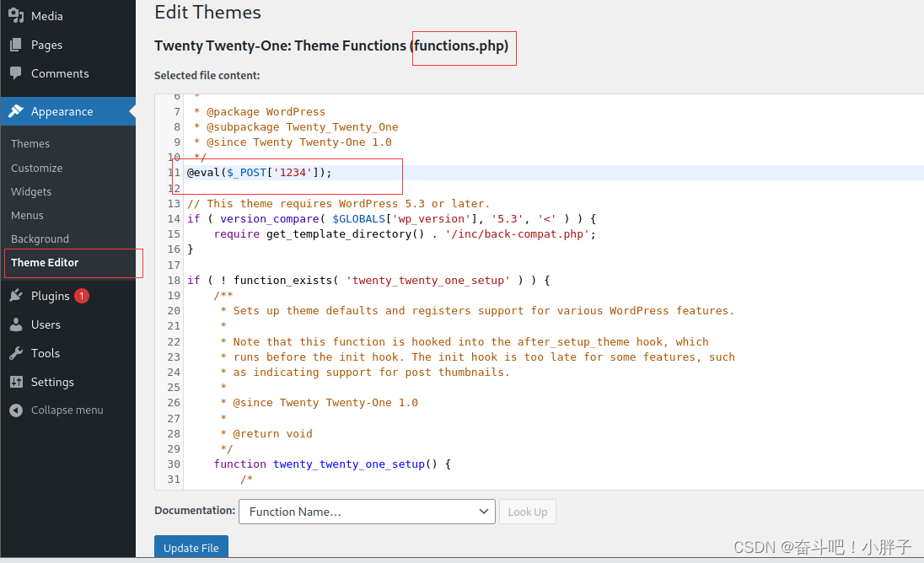Click the 'Documentation:' label
The width and height of the screenshot is (924, 563).
pyautogui.click(x=195, y=511)
